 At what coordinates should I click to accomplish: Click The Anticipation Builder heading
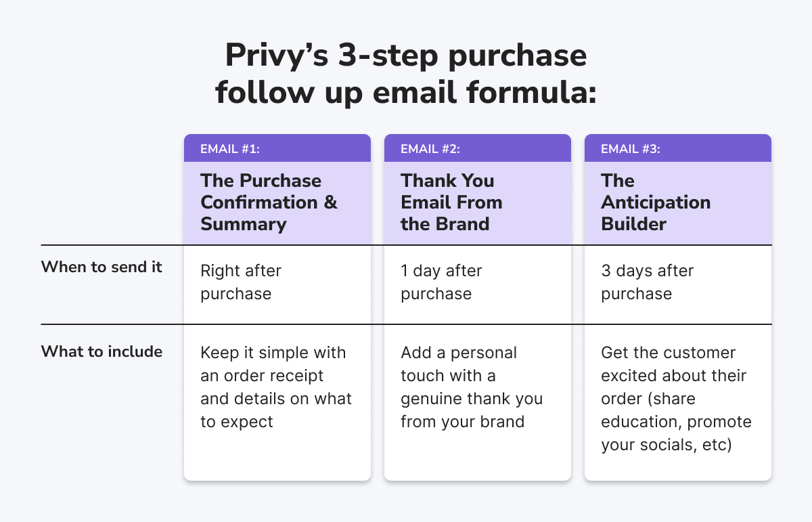656,202
